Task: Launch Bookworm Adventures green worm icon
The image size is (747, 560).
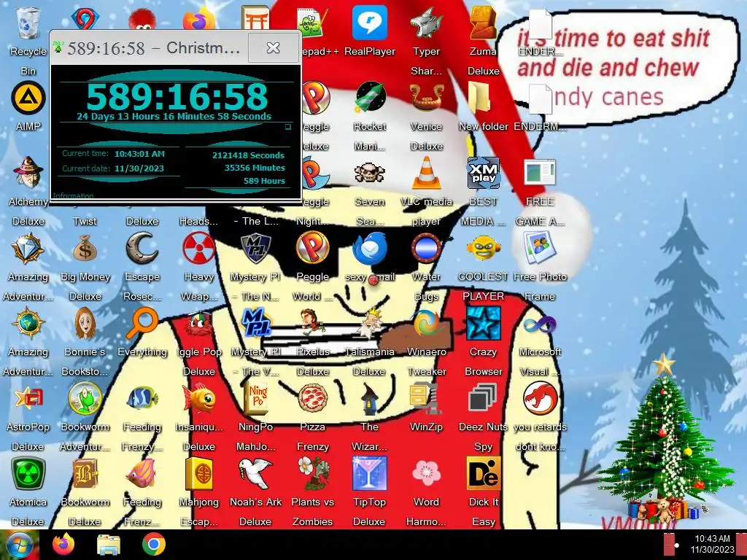Action: pyautogui.click(x=85, y=398)
